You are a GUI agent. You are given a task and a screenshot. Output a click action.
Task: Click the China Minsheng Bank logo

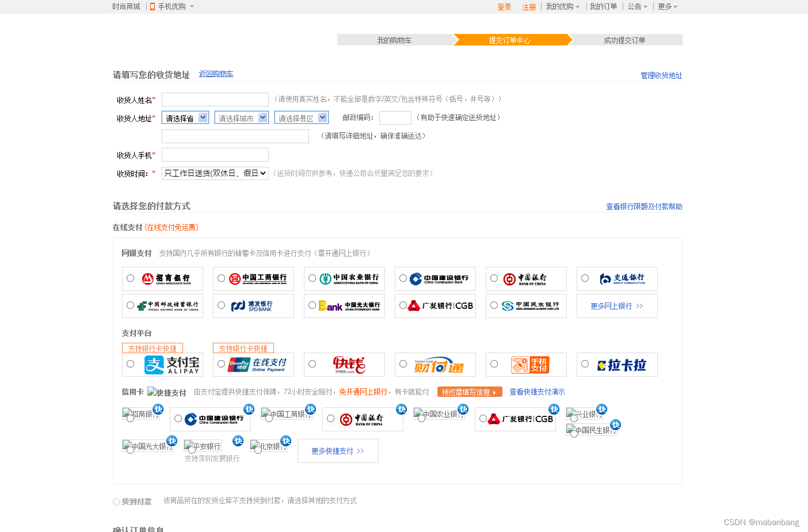530,306
